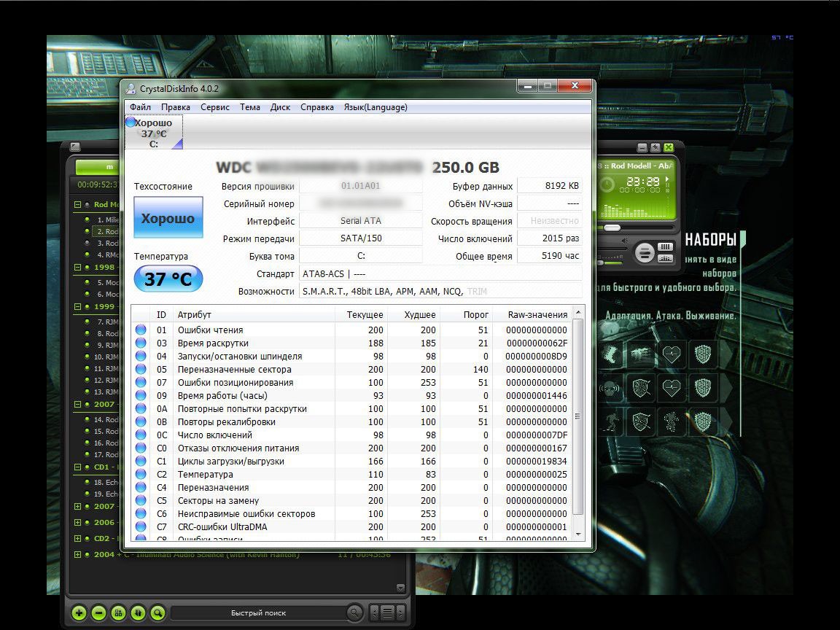The image size is (840, 630).
Task: Expand the 2006 group in playlist
Action: click(78, 522)
